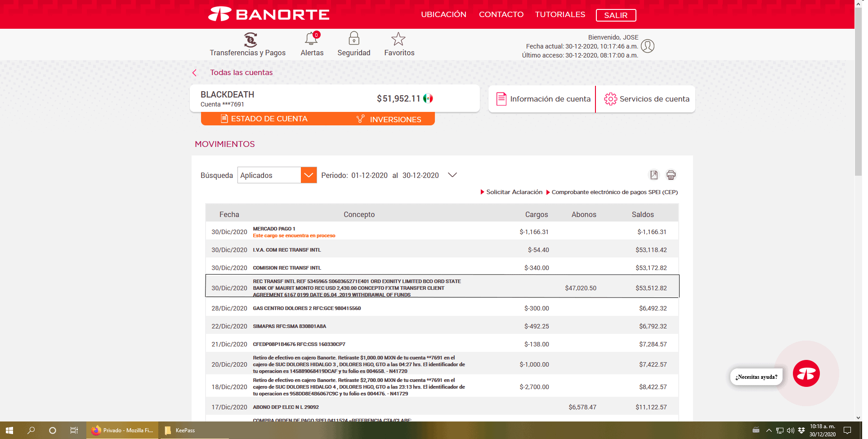The height and width of the screenshot is (439, 868).
Task: Open the Seguridad padlock icon
Action: click(354, 39)
